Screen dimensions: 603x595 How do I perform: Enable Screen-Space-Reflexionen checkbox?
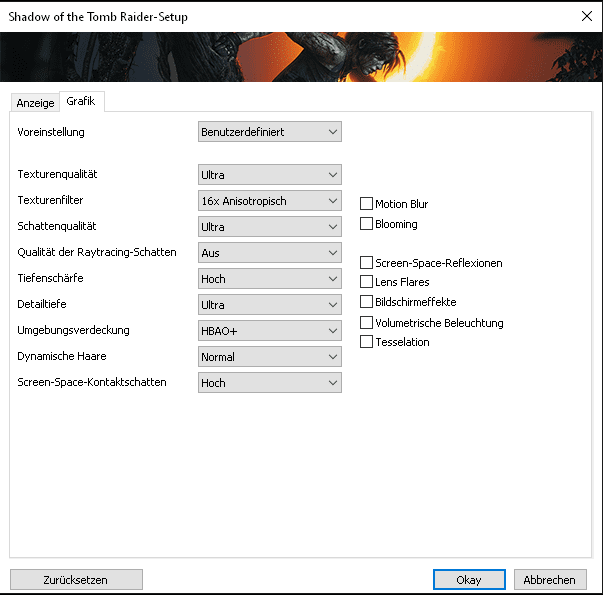(x=367, y=263)
